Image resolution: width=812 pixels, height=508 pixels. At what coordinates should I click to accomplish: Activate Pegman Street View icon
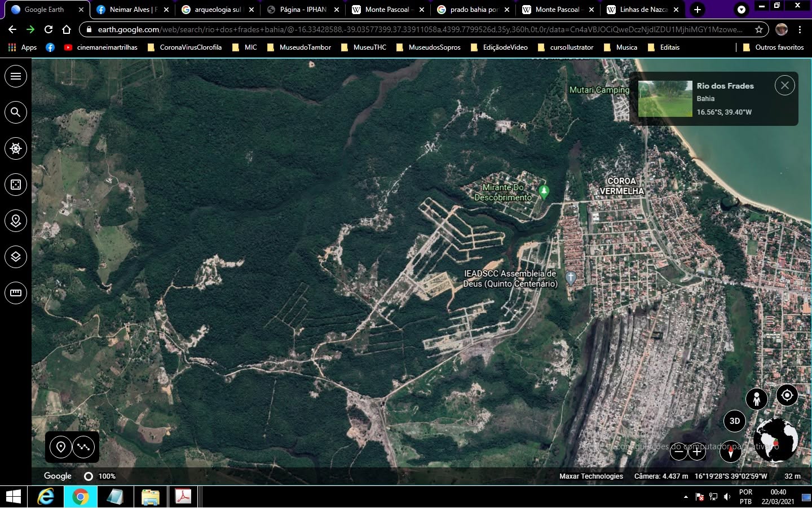(757, 399)
